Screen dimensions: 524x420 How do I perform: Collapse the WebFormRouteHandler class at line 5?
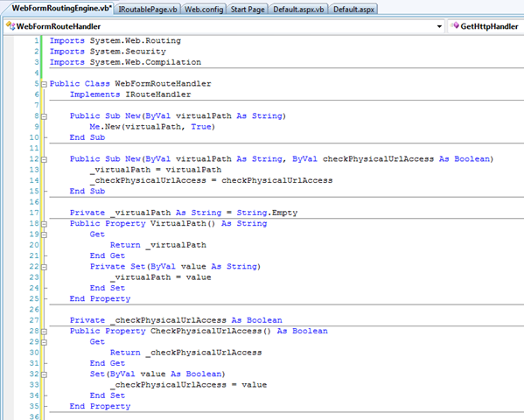[x=44, y=84]
